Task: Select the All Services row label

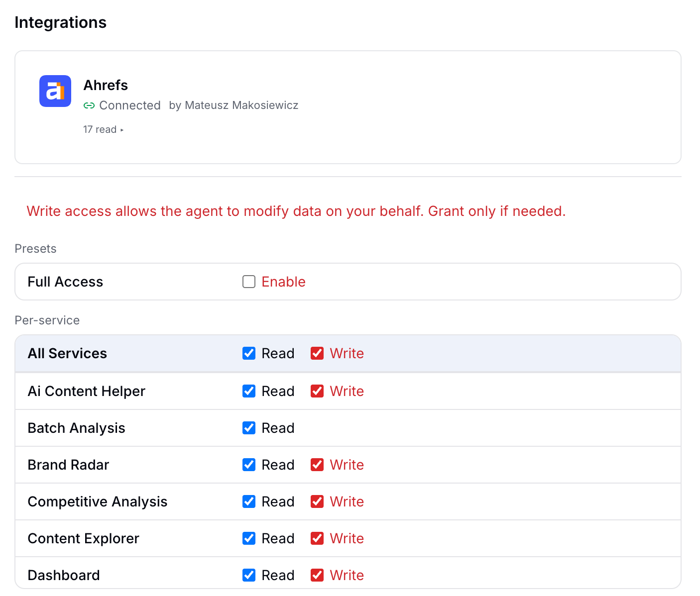Action: point(67,353)
